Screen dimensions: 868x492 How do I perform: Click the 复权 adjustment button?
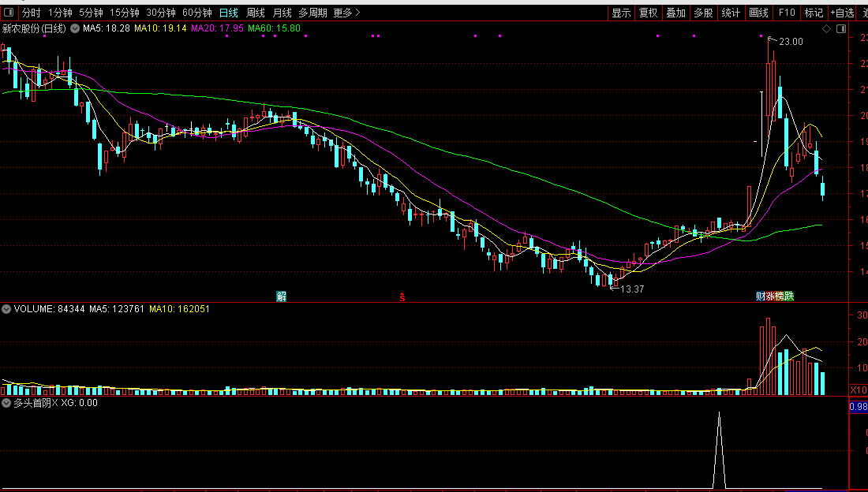click(648, 12)
